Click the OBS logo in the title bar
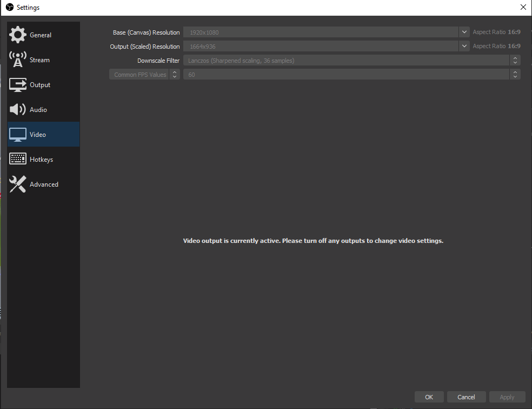 (x=9, y=7)
